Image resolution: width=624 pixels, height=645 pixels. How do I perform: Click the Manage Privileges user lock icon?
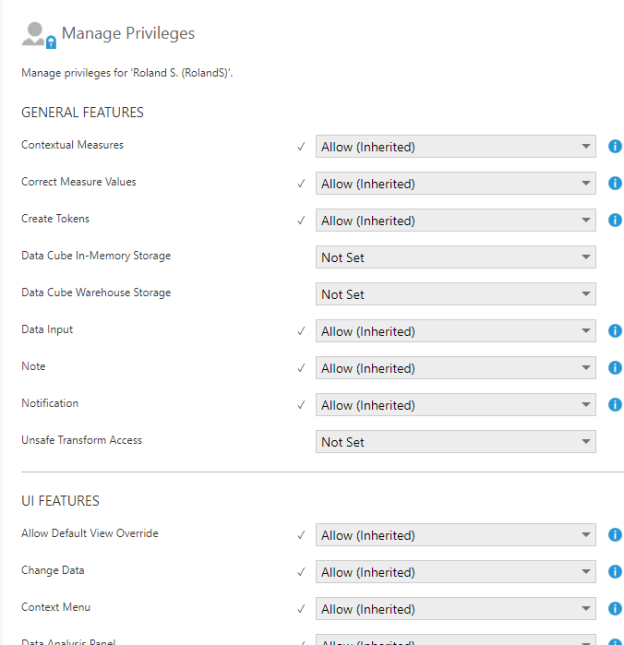pos(38,35)
